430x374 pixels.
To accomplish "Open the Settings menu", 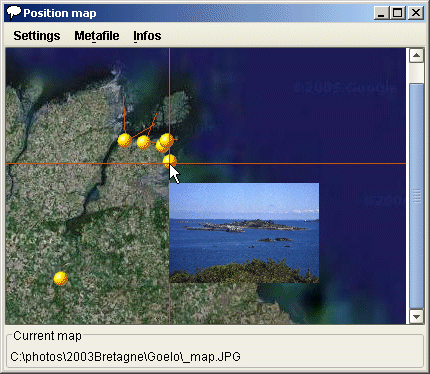I will pyautogui.click(x=37, y=36).
